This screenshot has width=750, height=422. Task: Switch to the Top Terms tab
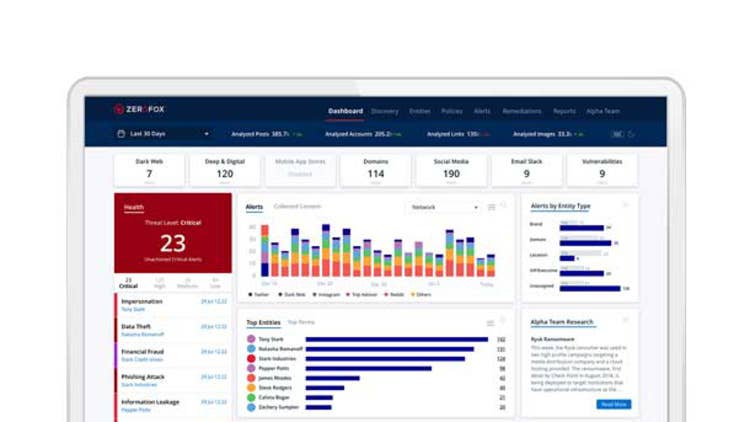coord(300,323)
